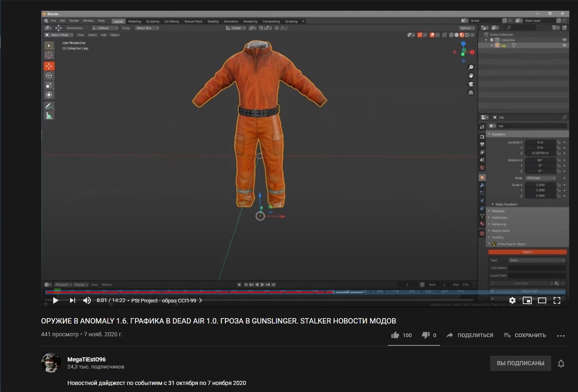
Task: Open MegaTiEstO96 channel link
Action: [x=86, y=359]
